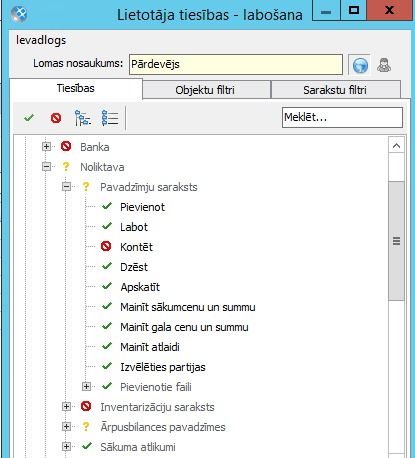Toggle the checkmark icon beside Sākuma atlikumi
Viewport: 415px width, 458px height.
pos(87,446)
